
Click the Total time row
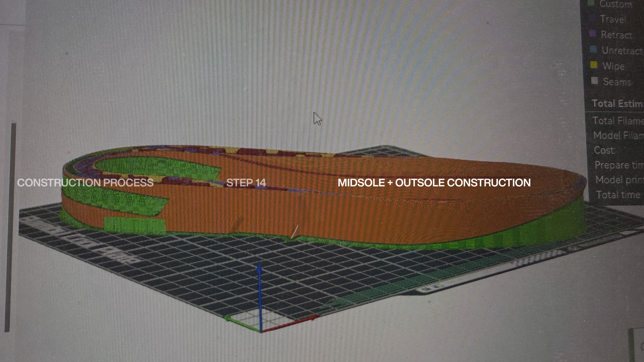618,195
